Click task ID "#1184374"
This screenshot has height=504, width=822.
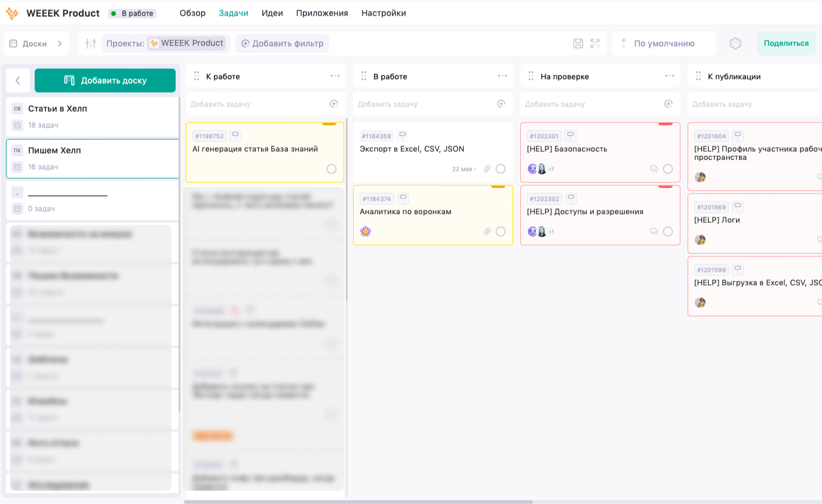click(377, 199)
